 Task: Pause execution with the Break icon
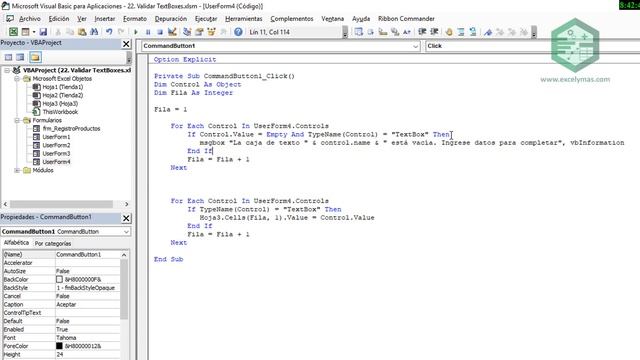pyautogui.click(x=148, y=32)
